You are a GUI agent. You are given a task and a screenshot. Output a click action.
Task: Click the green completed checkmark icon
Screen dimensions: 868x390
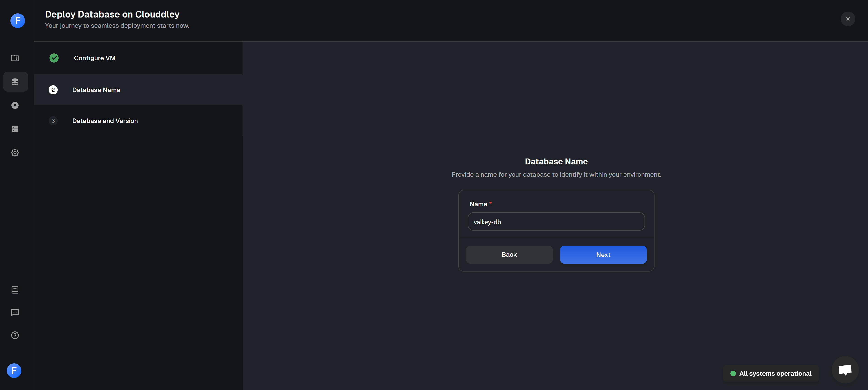(x=54, y=58)
